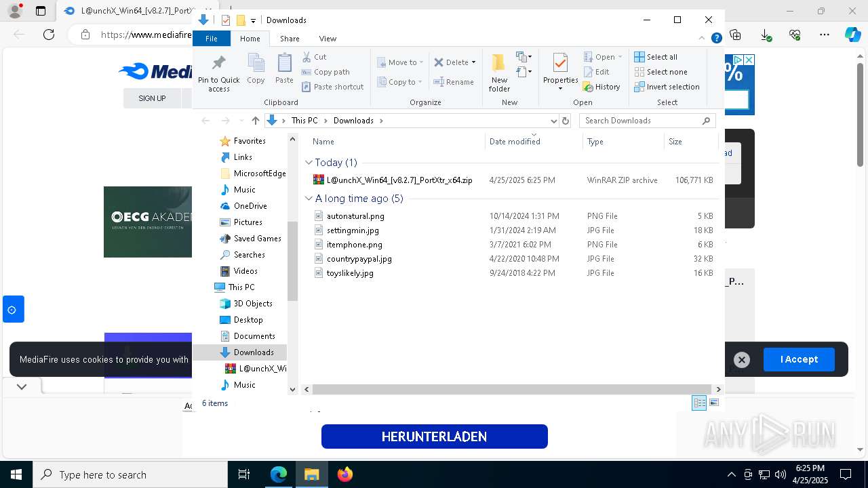Click Paste shortcut in ribbon
The width and height of the screenshot is (868, 488).
coord(332,87)
